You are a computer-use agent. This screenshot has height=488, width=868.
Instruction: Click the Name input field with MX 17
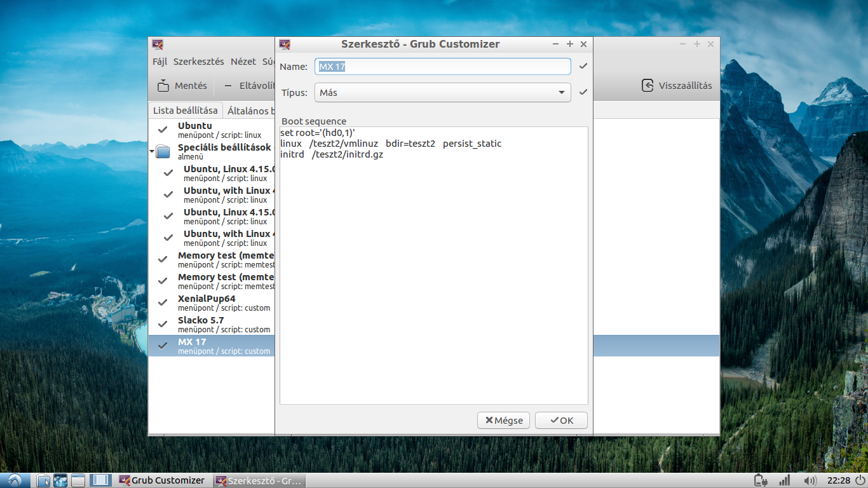443,66
